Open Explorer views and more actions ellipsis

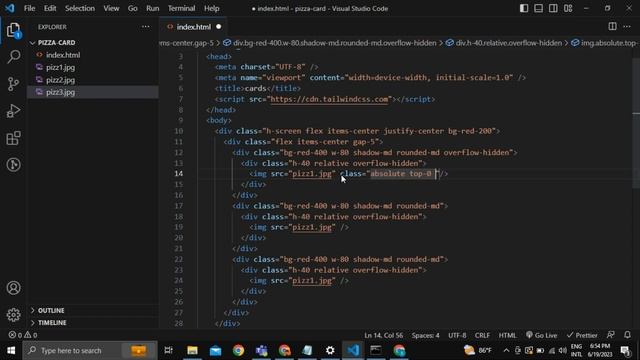[x=145, y=27]
